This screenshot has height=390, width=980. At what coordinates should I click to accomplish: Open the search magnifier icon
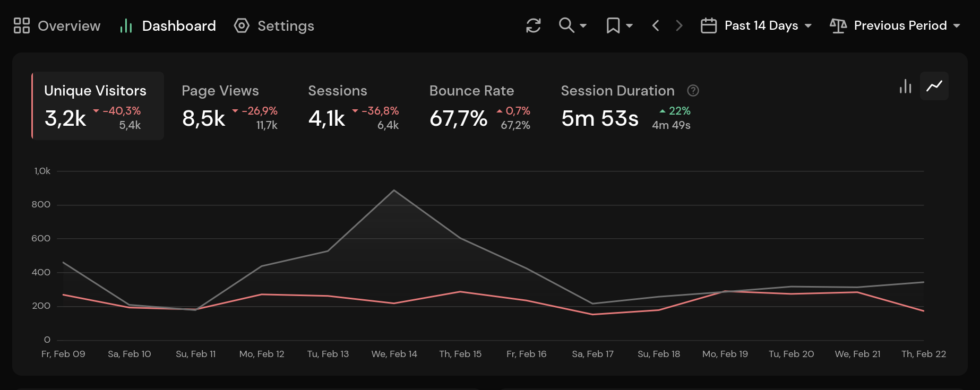click(x=566, y=25)
